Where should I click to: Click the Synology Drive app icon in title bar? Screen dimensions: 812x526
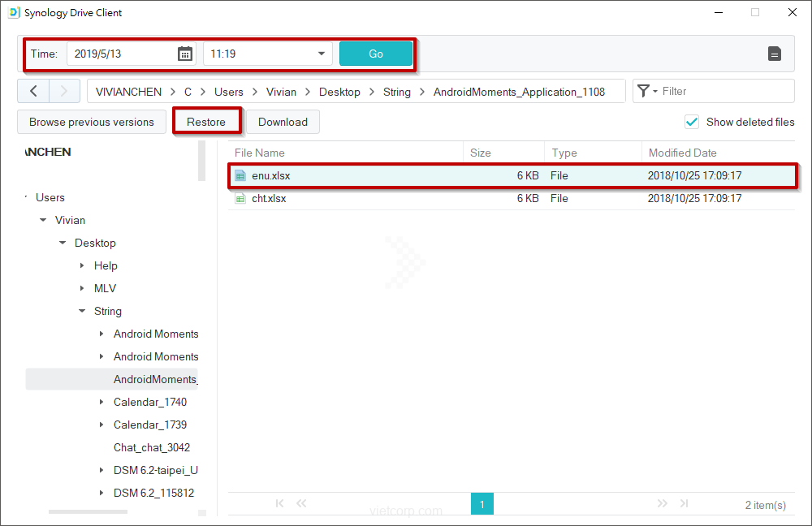pos(13,13)
